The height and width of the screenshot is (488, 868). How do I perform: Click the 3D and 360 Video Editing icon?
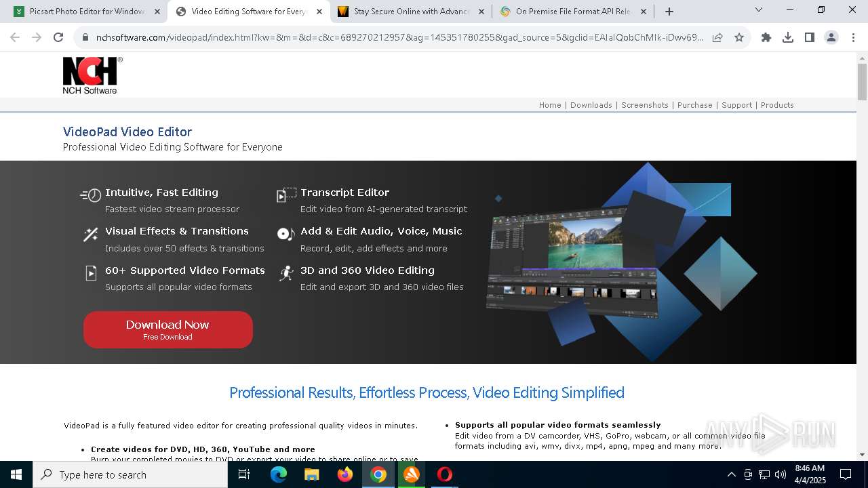click(287, 273)
